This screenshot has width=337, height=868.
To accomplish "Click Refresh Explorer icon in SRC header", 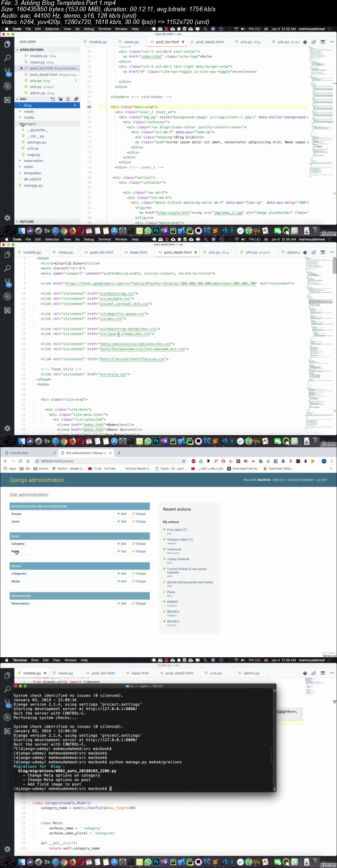I will point(68,99).
